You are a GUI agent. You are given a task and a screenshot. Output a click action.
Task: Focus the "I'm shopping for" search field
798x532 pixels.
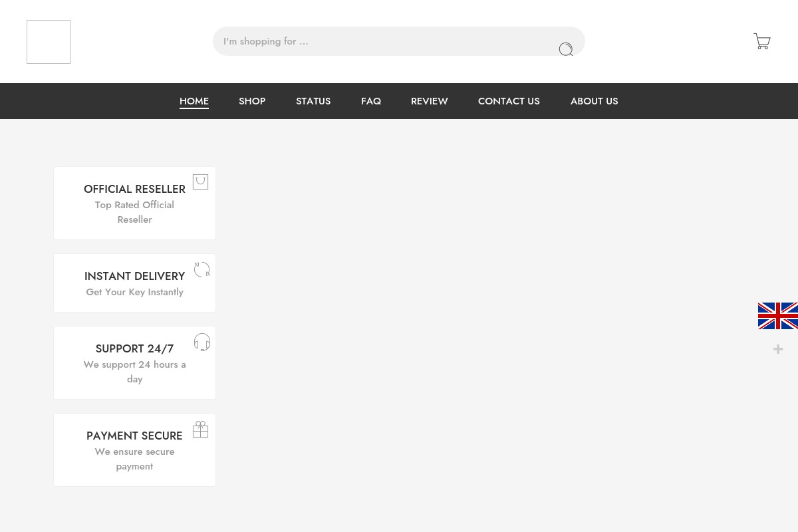click(x=399, y=41)
